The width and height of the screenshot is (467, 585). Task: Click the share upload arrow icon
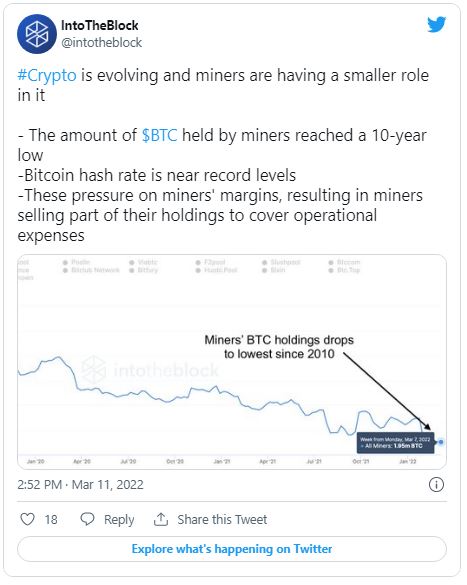click(161, 519)
